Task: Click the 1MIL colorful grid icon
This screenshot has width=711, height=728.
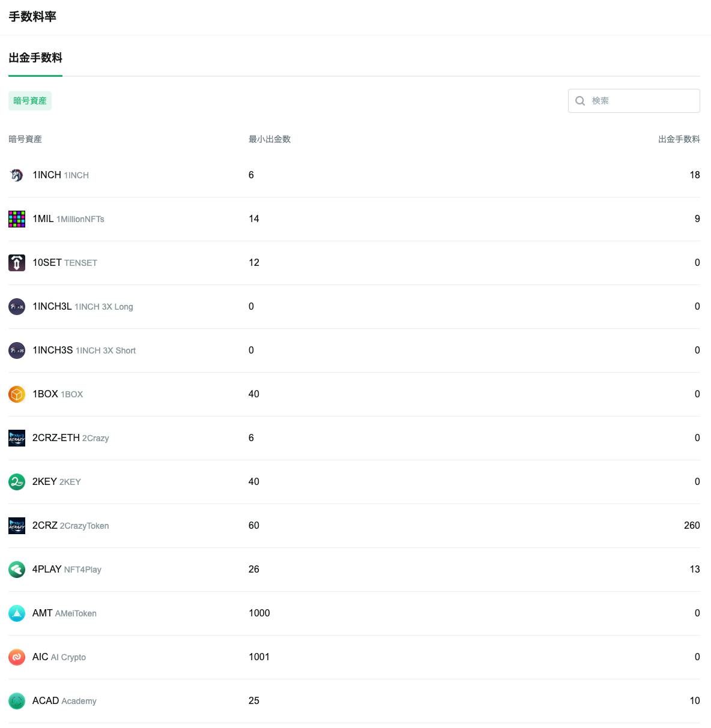Action: 17,219
